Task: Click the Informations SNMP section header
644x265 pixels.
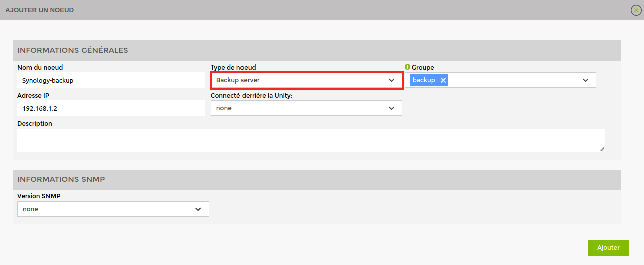Action: (x=61, y=180)
